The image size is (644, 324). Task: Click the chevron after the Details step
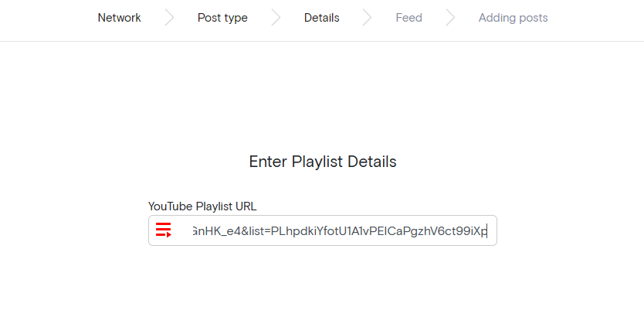[x=367, y=18]
